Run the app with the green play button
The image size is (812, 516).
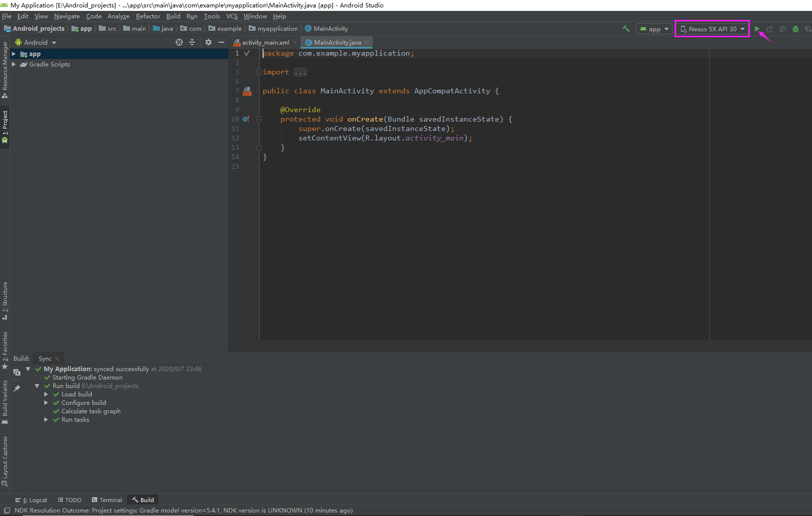click(x=757, y=29)
